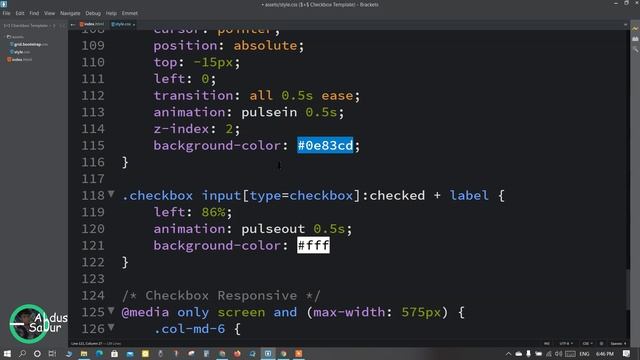640x360 pixels.
Task: Click the status bar linting circle icon
Action: point(602,343)
